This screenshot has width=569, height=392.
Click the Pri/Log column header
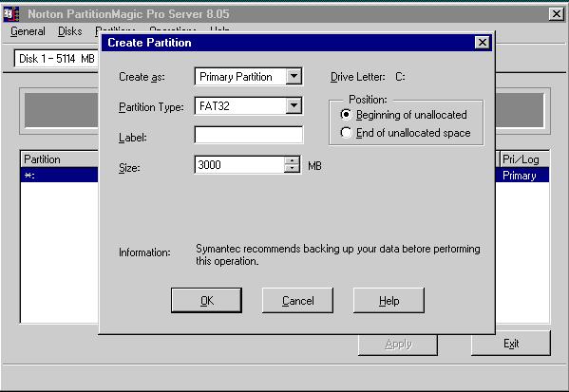[524, 159]
